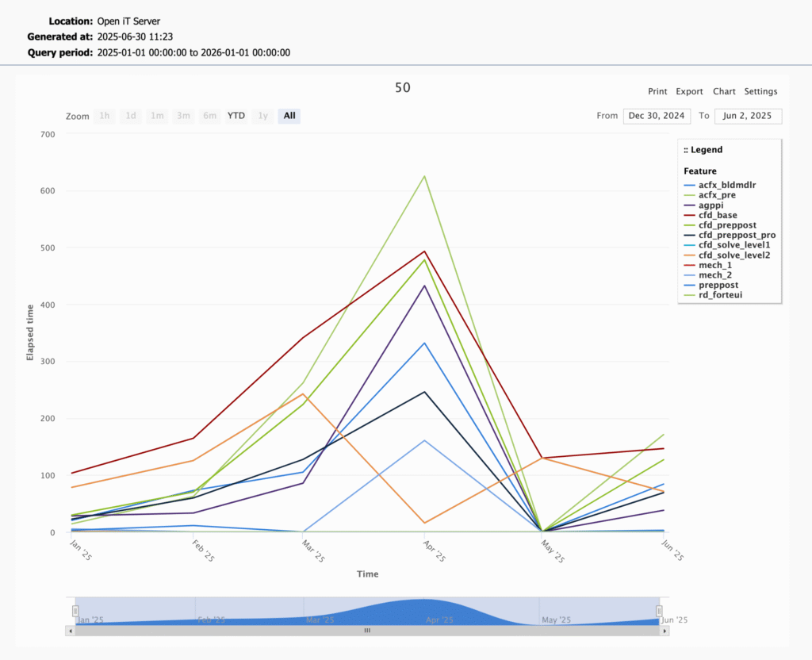The image size is (812, 660).
Task: Click the Legend drag handle title
Action: 703,149
